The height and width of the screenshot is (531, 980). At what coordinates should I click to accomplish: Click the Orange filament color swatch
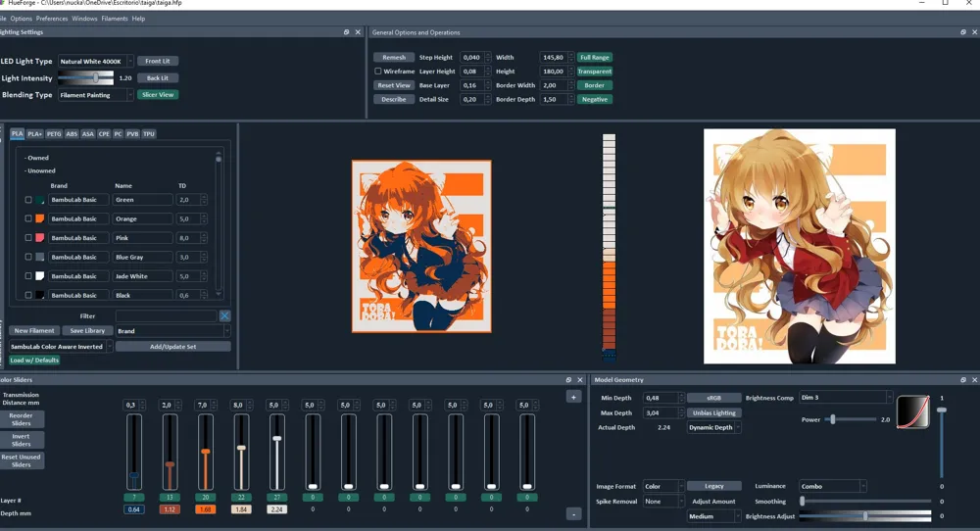pos(40,218)
